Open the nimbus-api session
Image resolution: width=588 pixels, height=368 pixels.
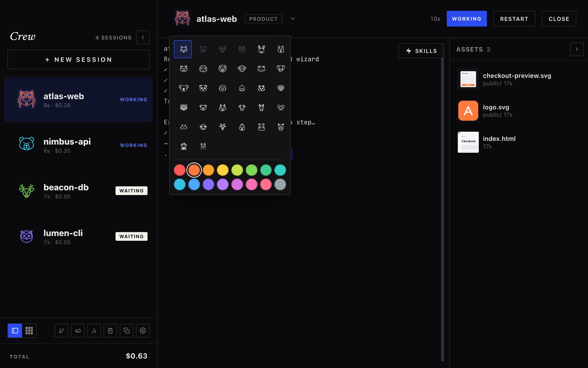point(78,145)
